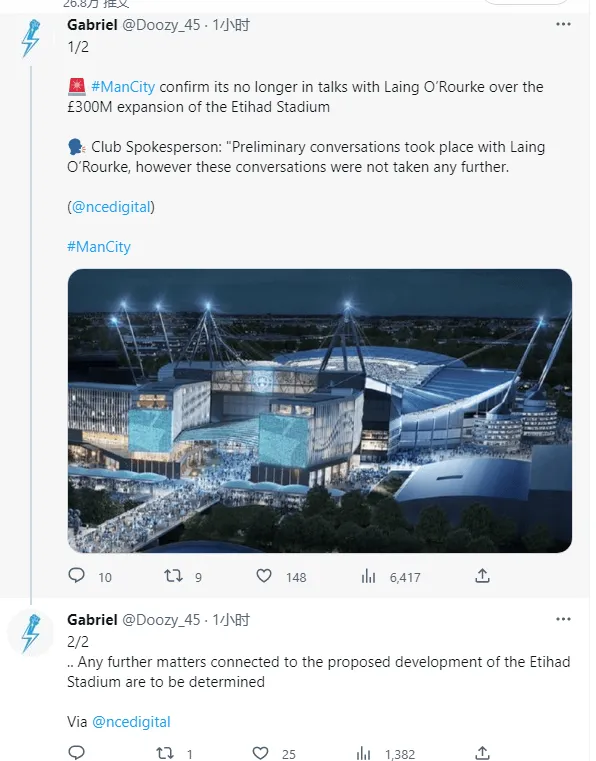Open Gabriel's profile avatar on first tweet
The height and width of the screenshot is (761, 596).
(x=31, y=38)
